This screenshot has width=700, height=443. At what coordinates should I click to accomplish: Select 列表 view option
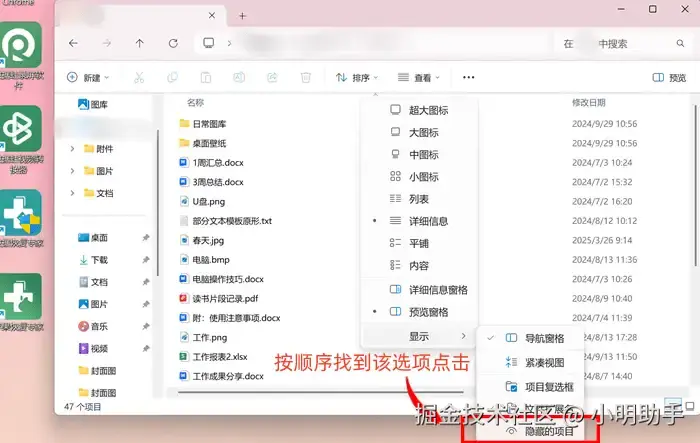pyautogui.click(x=419, y=199)
